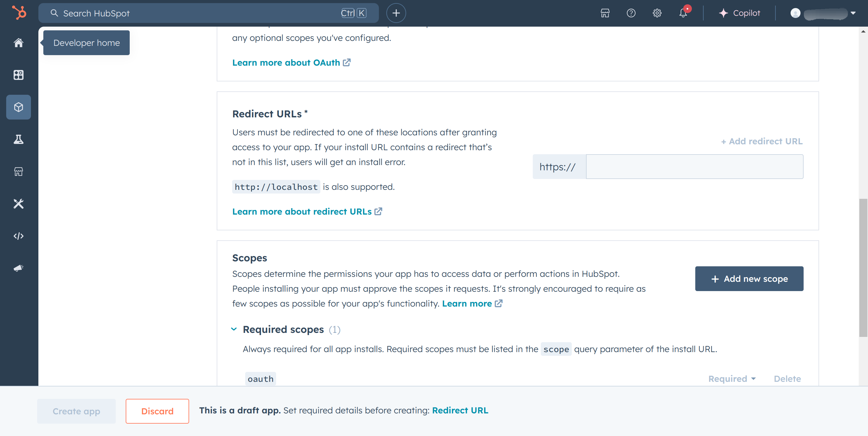
Task: Click the Discard button
Action: (x=157, y=411)
